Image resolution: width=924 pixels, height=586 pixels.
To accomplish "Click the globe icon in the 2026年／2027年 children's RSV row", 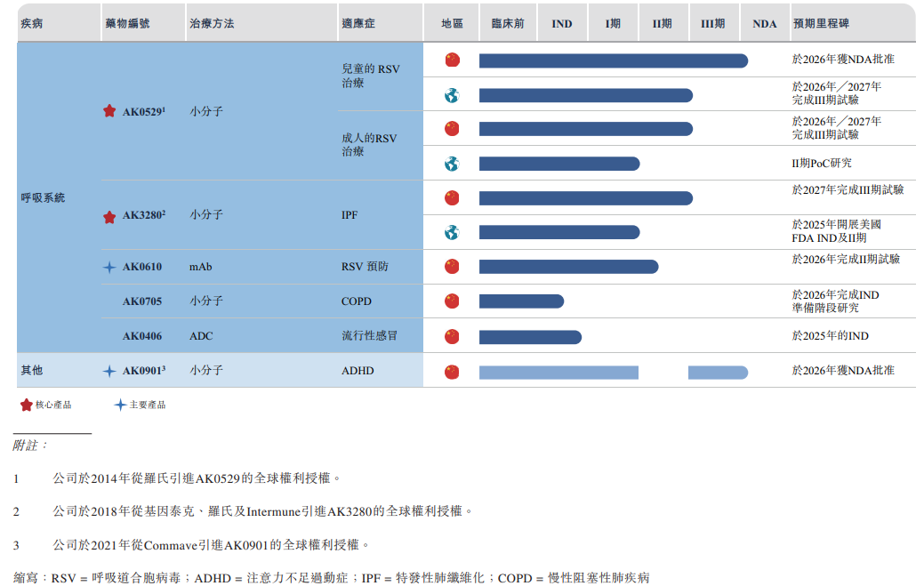I will tap(452, 95).
